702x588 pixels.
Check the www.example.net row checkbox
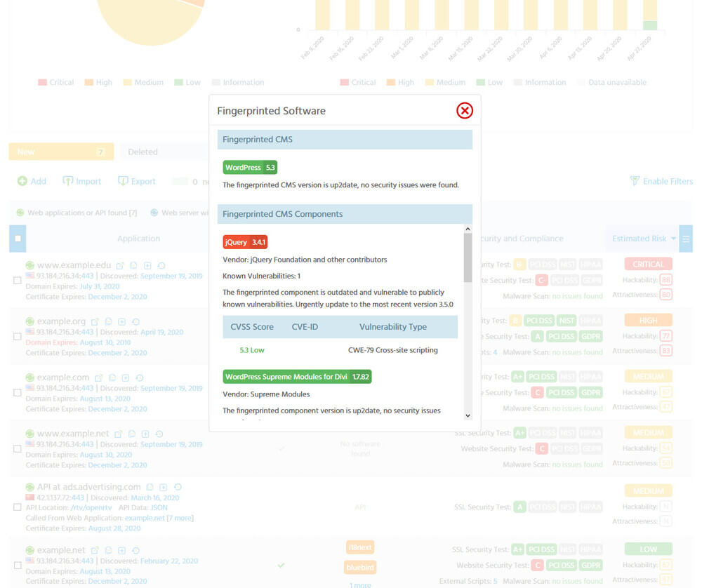click(x=18, y=448)
